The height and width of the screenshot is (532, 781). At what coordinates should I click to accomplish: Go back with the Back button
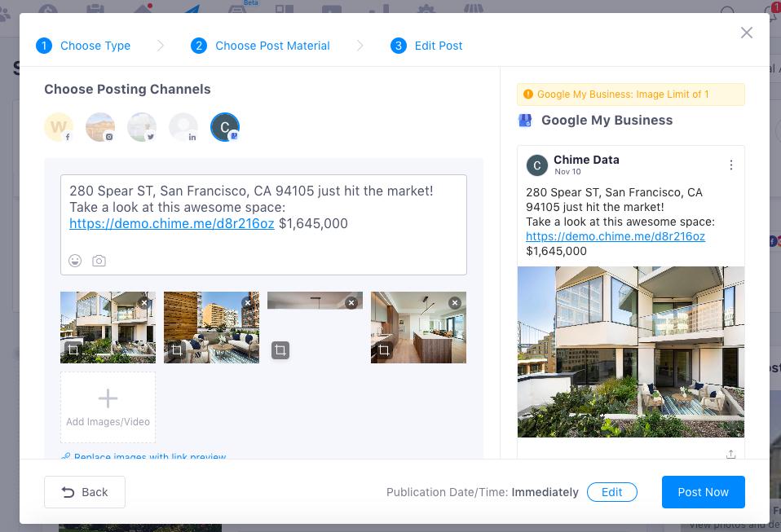pyautogui.click(x=85, y=492)
